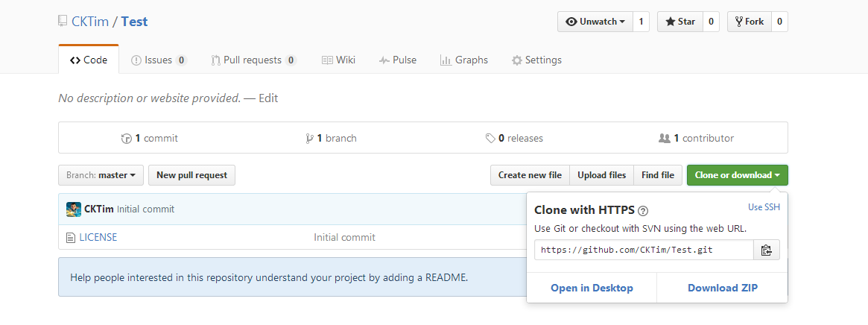Open the LICENSE file

[x=98, y=237]
